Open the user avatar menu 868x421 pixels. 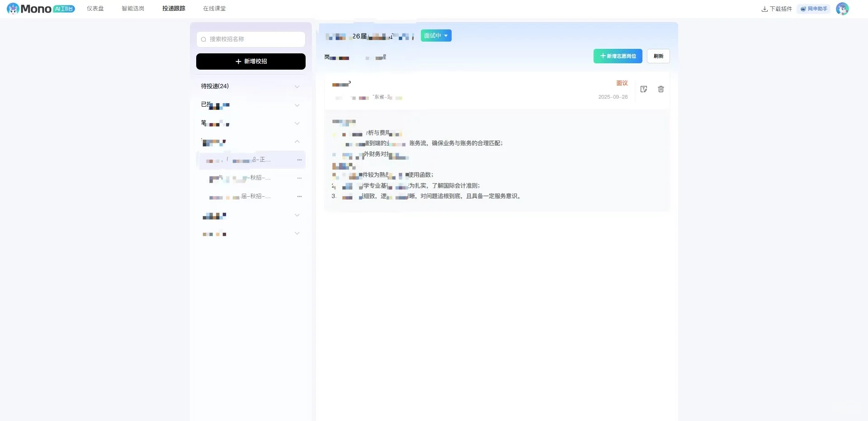(842, 9)
